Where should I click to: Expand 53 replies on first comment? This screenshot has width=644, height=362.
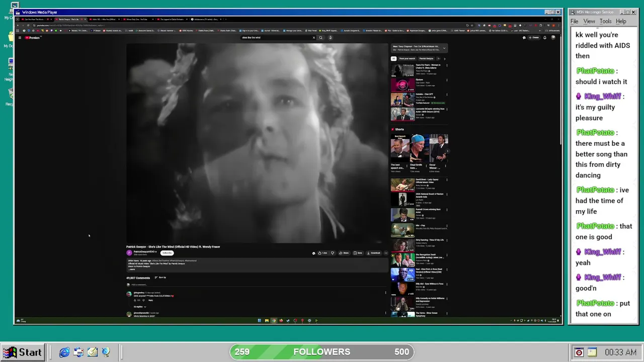[x=139, y=307]
